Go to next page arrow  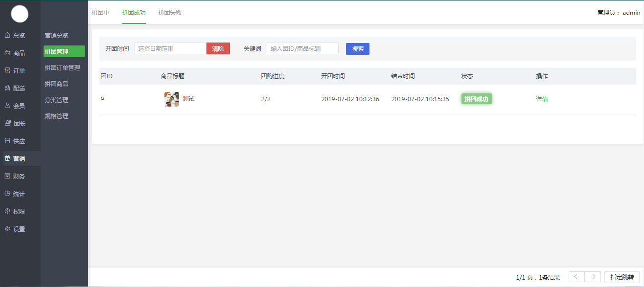tap(593, 277)
